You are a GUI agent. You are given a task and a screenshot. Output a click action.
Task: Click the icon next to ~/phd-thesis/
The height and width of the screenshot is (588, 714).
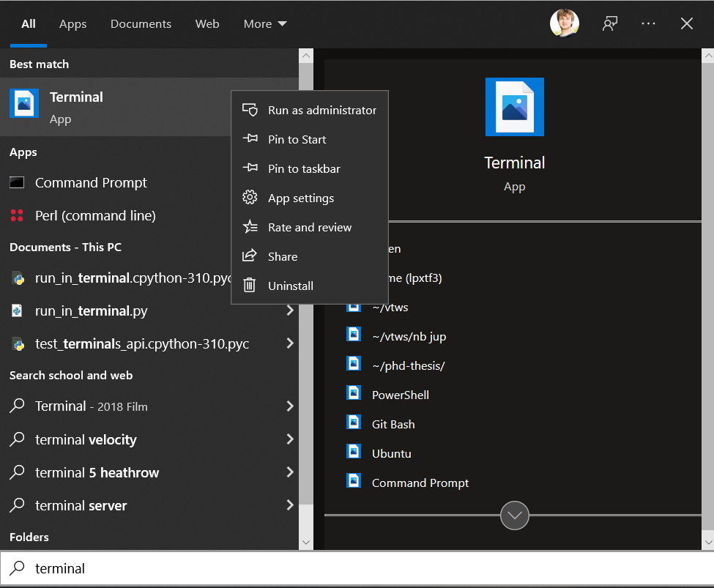tap(354, 363)
